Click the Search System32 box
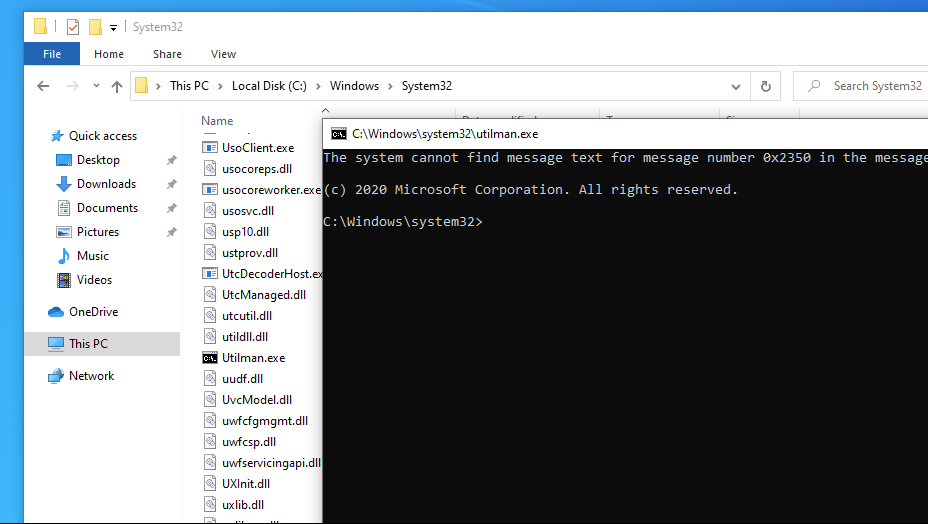The height and width of the screenshot is (524, 928). [x=861, y=86]
